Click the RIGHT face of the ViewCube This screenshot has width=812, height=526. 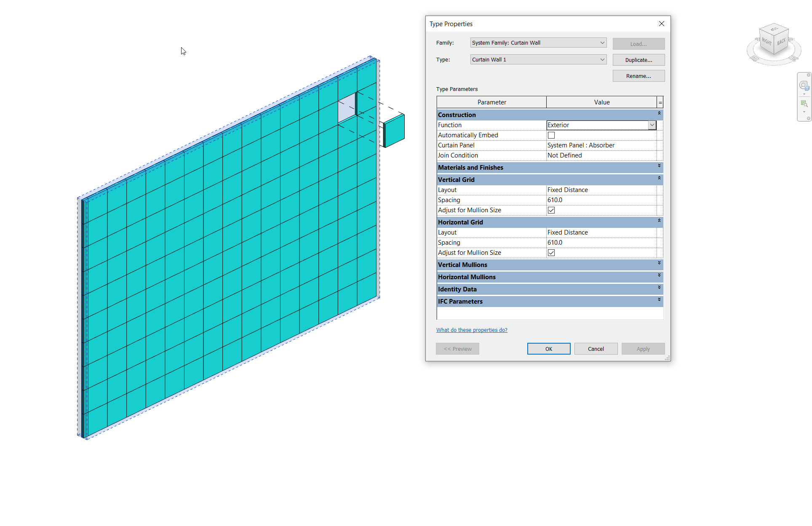pos(767,42)
